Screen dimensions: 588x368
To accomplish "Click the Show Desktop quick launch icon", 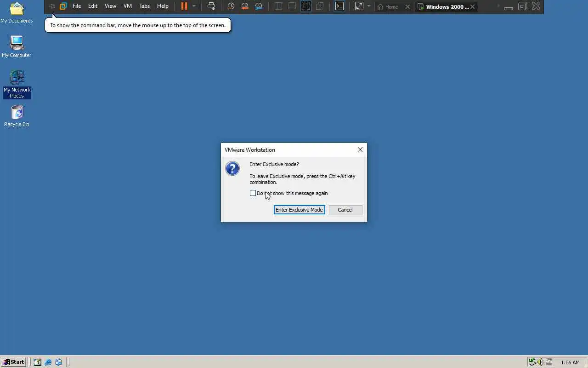I will pyautogui.click(x=38, y=362).
